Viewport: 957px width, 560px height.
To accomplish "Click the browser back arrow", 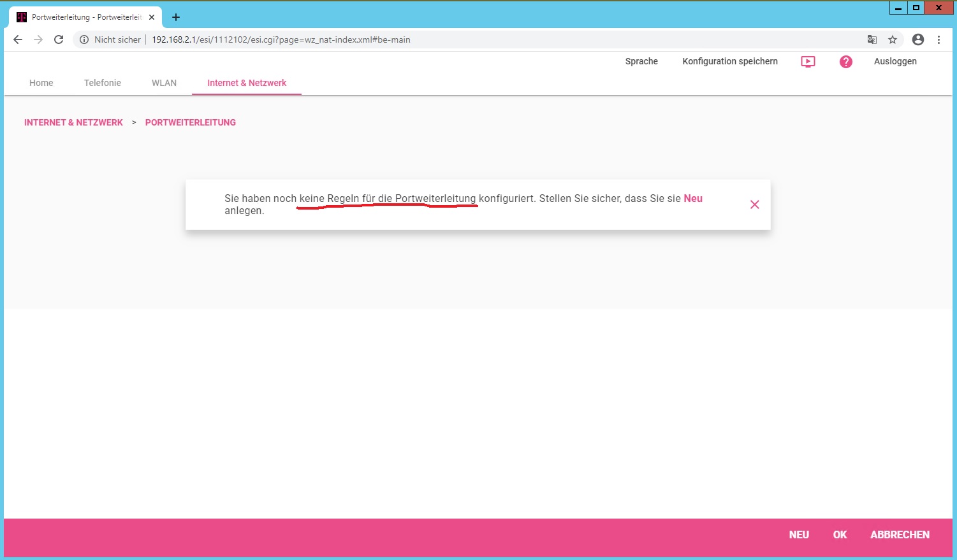I will pyautogui.click(x=18, y=39).
